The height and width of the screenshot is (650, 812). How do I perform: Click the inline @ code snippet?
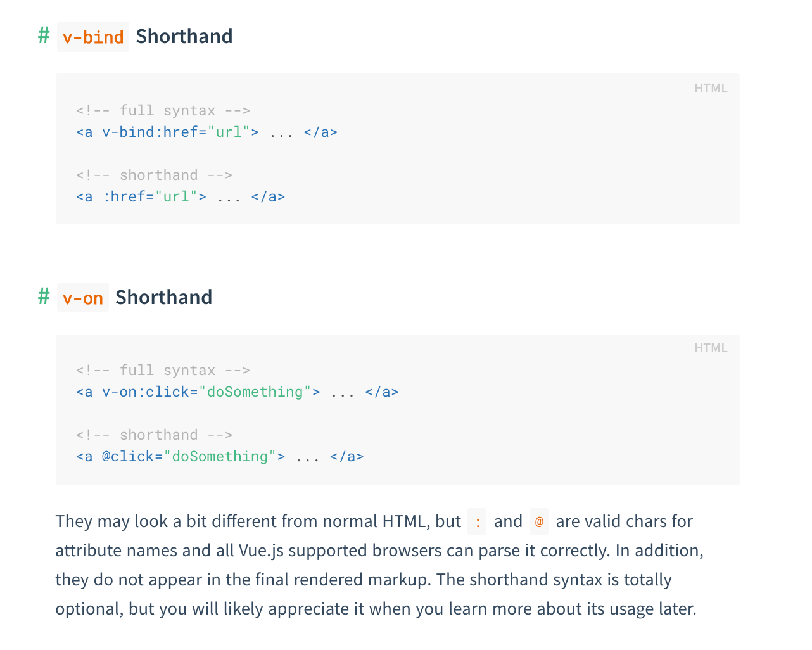click(x=539, y=522)
